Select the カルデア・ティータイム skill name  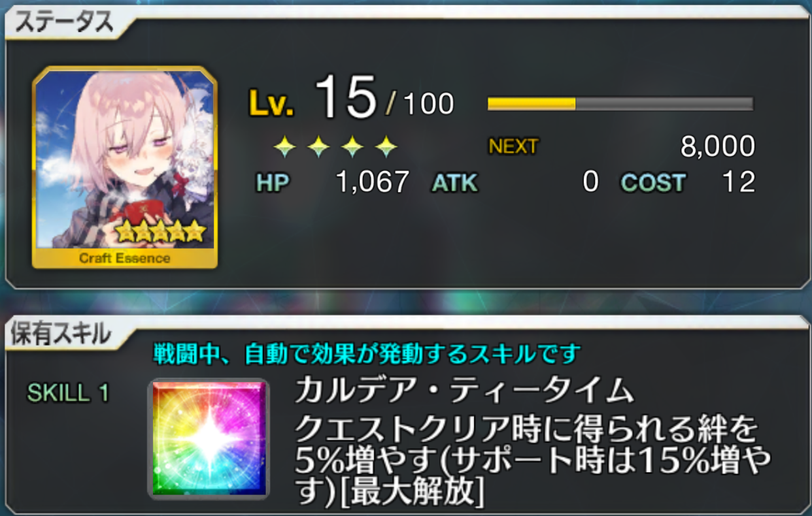pos(464,391)
